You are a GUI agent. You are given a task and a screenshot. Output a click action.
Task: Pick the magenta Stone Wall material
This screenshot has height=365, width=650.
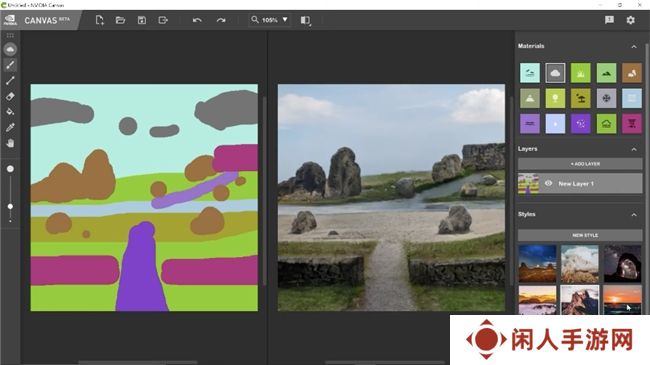click(632, 124)
